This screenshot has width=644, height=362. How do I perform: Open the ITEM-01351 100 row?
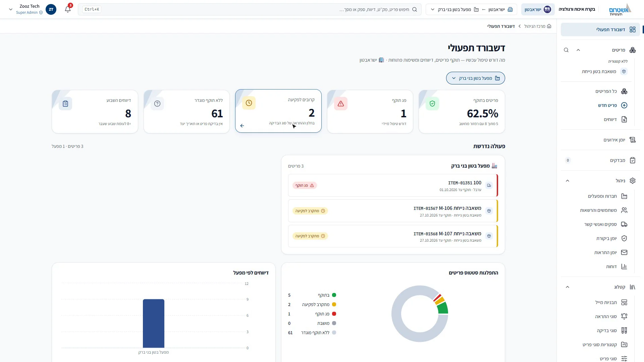393,185
